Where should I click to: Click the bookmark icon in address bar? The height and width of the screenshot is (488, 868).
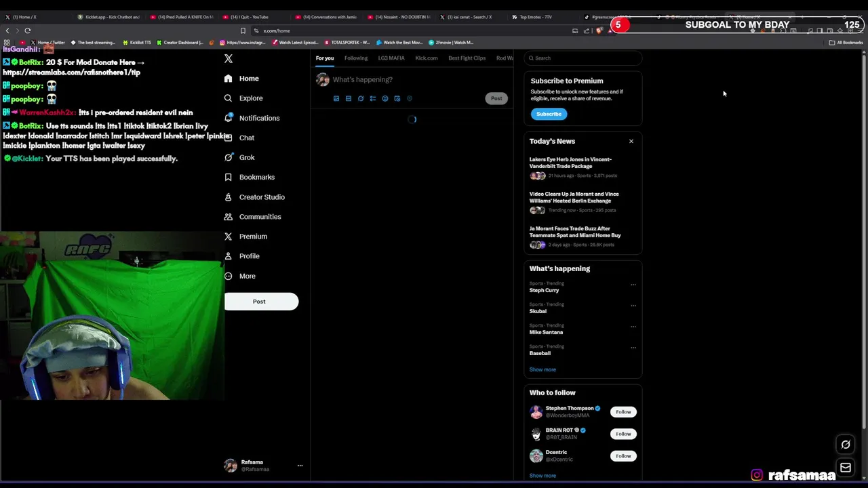(x=243, y=30)
